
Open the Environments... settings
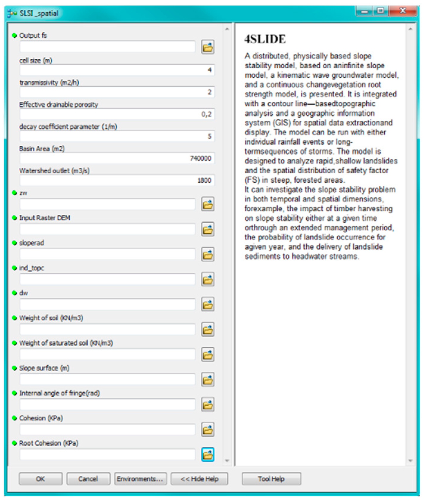pos(140,479)
